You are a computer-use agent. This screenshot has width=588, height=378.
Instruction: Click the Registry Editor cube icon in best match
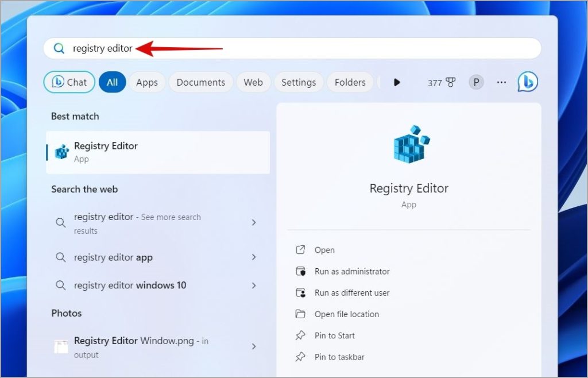(62, 152)
